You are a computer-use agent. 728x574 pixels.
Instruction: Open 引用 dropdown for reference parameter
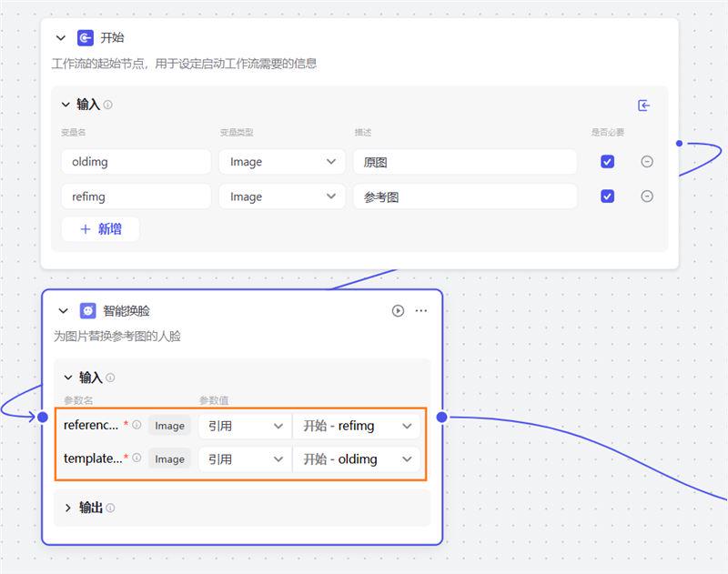pyautogui.click(x=244, y=426)
